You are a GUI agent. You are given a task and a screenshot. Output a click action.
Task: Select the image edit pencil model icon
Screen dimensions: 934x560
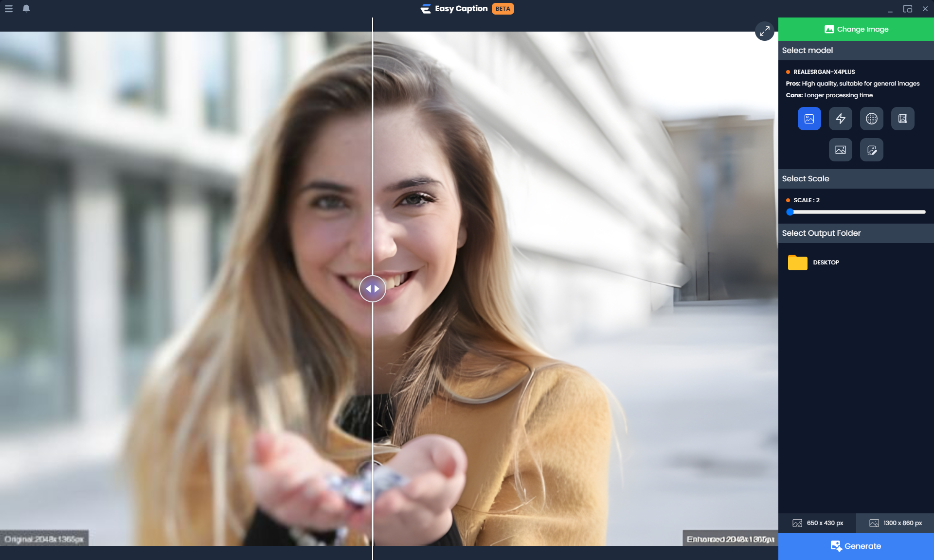click(871, 150)
